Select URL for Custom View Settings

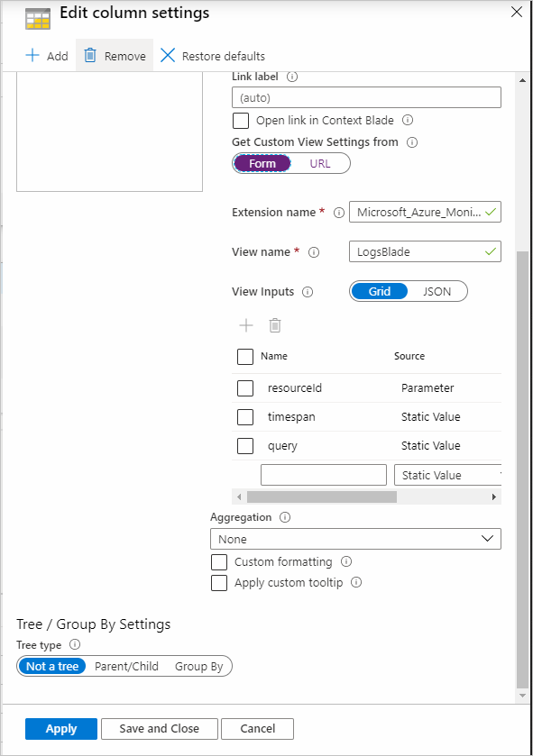coord(320,163)
